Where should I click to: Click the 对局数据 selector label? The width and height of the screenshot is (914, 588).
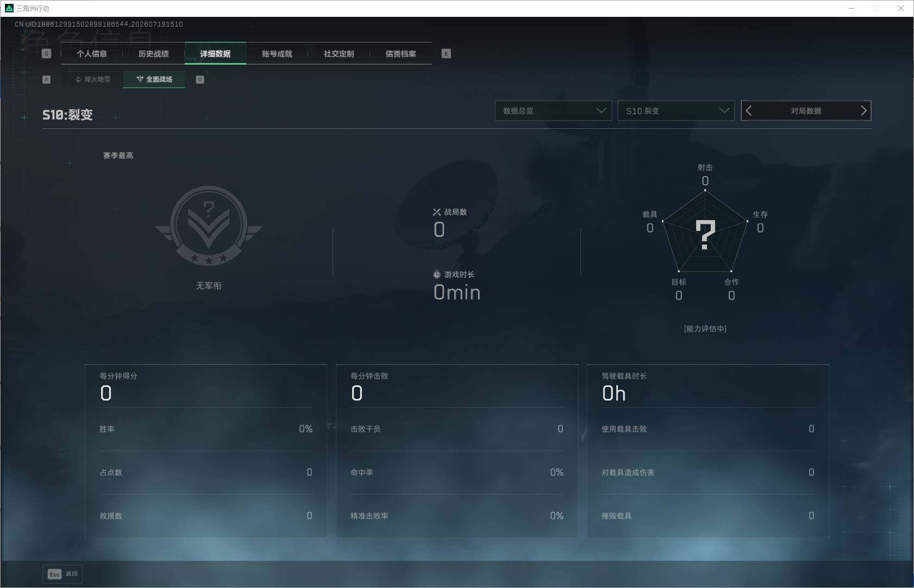806,111
